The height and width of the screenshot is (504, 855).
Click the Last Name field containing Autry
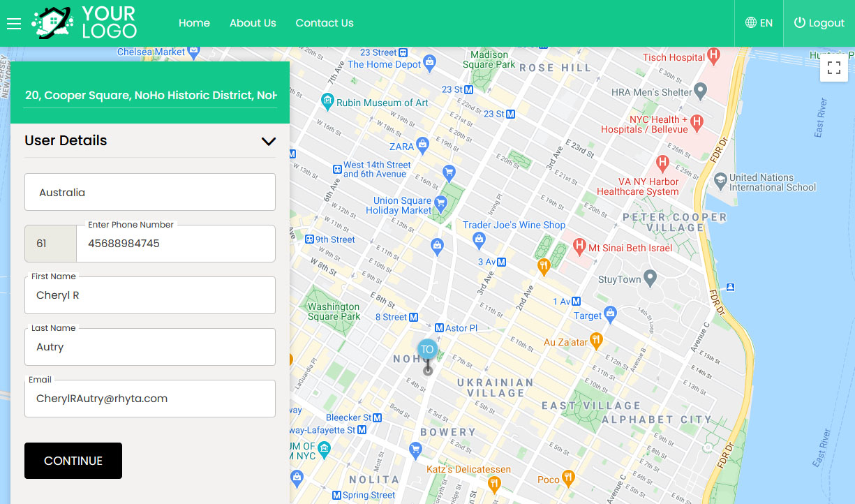(150, 347)
